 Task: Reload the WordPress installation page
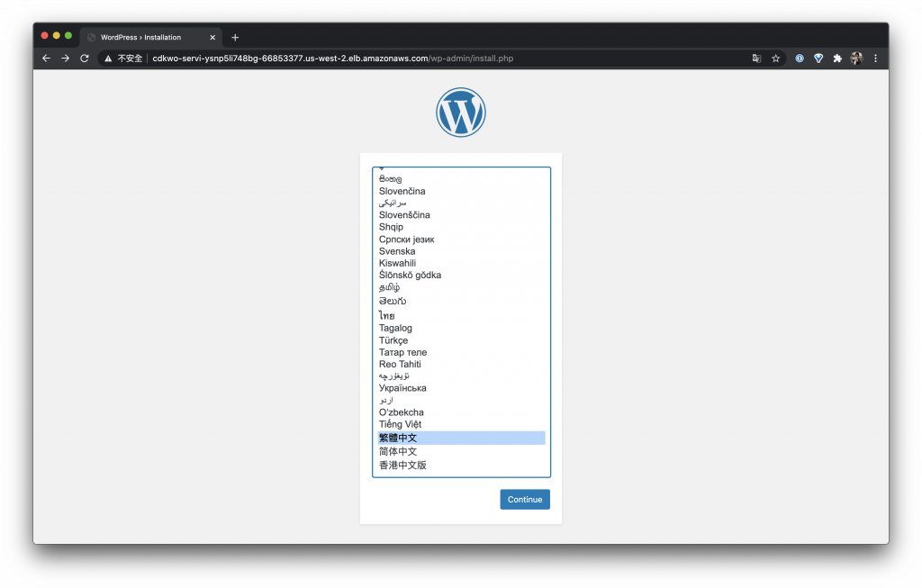(x=85, y=59)
